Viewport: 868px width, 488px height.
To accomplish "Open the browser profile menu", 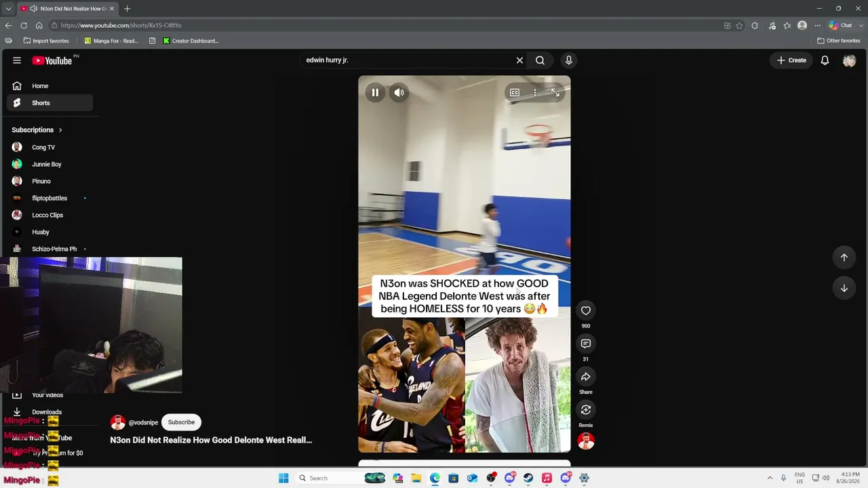I will coord(802,26).
